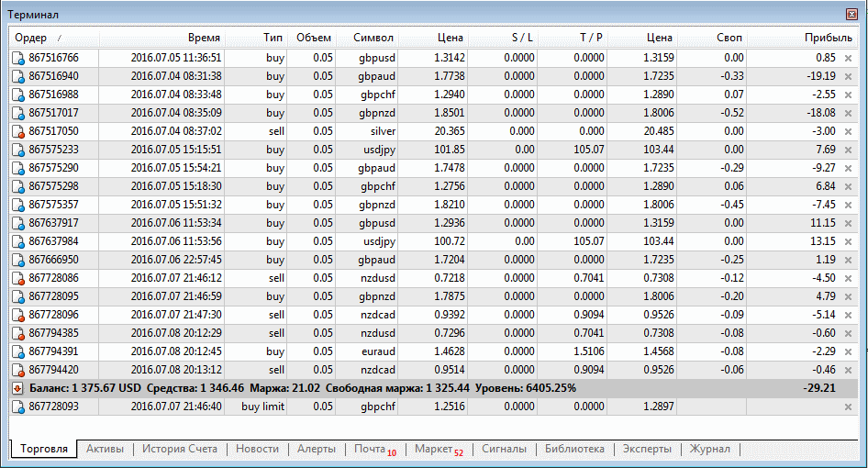Close the Терминал panel
Screen dimensions: 868x468
tap(852, 15)
